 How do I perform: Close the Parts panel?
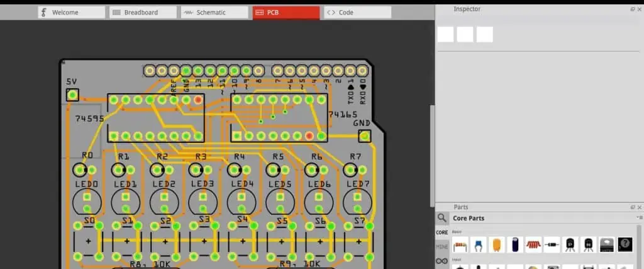[640, 207]
